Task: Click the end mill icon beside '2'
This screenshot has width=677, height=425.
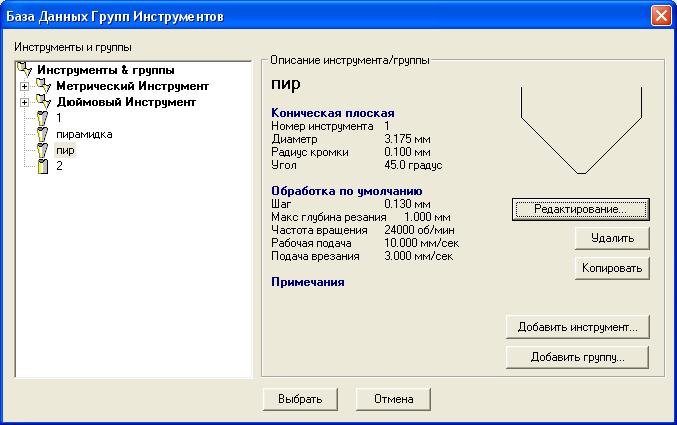Action: point(43,166)
